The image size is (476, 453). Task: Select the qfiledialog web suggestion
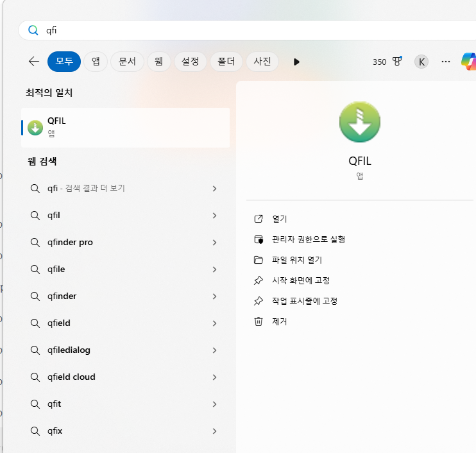[125, 350]
